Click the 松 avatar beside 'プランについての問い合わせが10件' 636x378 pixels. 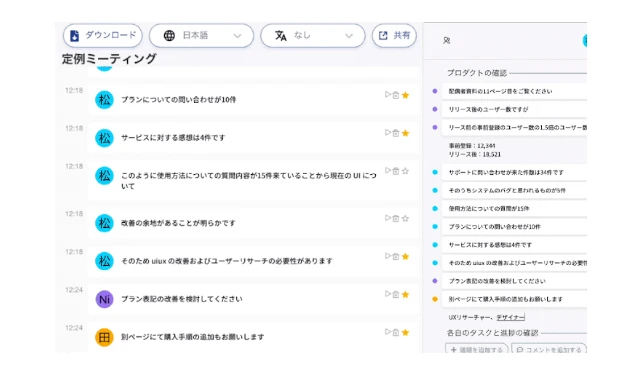pos(104,100)
